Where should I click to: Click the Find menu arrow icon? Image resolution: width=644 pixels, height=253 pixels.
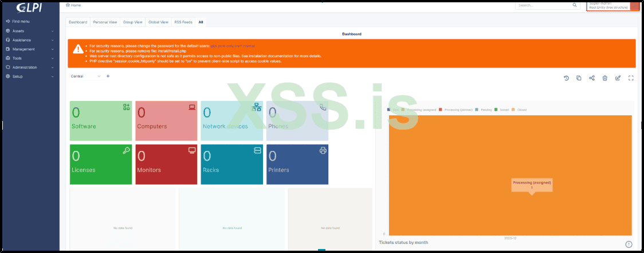point(8,21)
